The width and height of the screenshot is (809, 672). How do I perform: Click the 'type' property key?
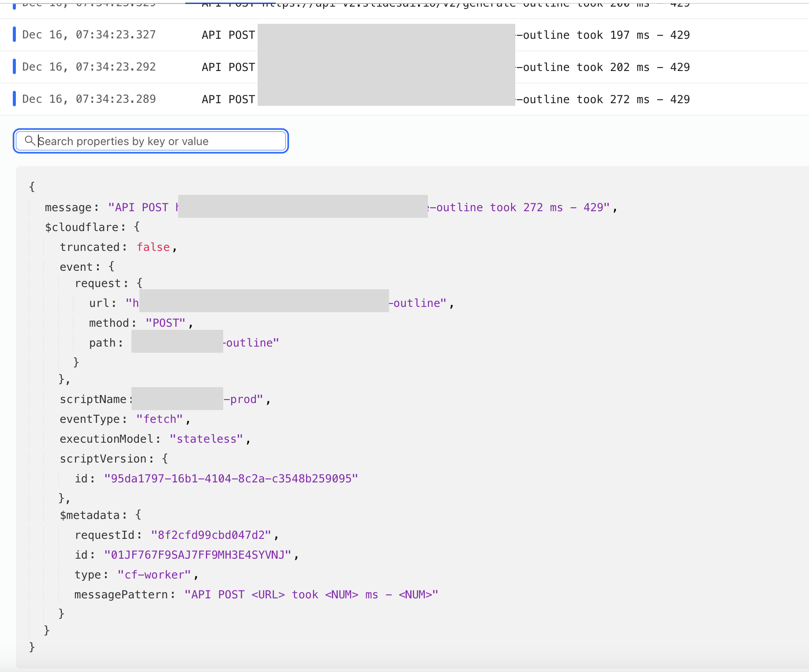[88, 575]
